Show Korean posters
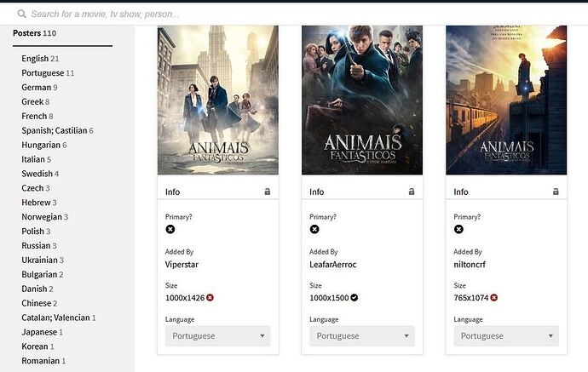 (37, 346)
